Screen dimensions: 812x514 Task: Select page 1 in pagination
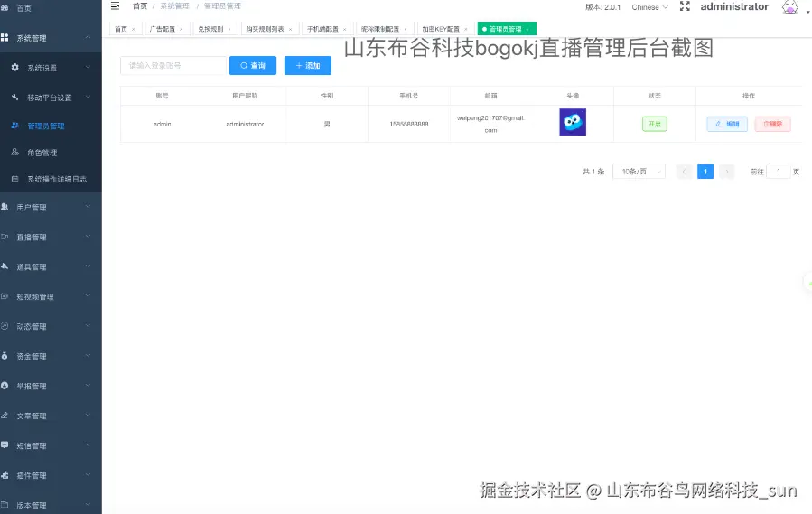pos(705,172)
